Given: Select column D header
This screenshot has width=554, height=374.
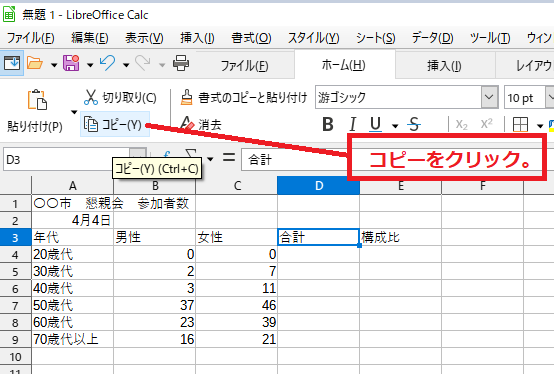Looking at the screenshot, I should pos(319,185).
